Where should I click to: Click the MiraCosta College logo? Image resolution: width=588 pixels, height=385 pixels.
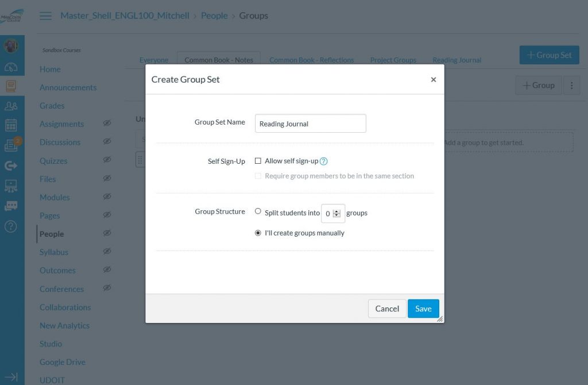pyautogui.click(x=11, y=16)
